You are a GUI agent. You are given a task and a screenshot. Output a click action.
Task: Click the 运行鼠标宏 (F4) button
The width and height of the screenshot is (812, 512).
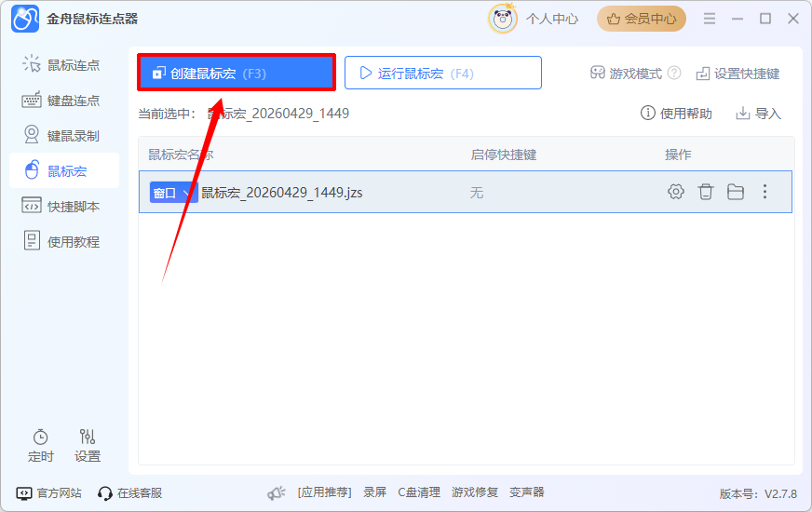click(442, 73)
